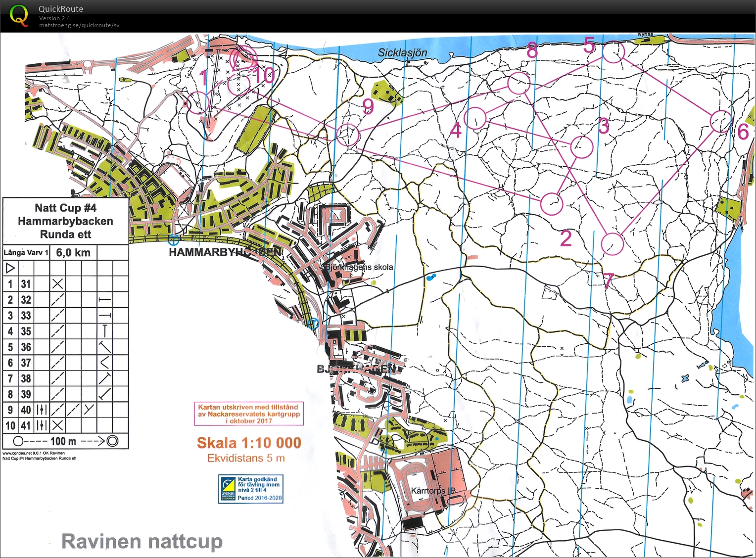Viewport: 756px width, 558px height.
Task: Click the 'Ekvidistans 5 m' text
Action: [x=246, y=458]
